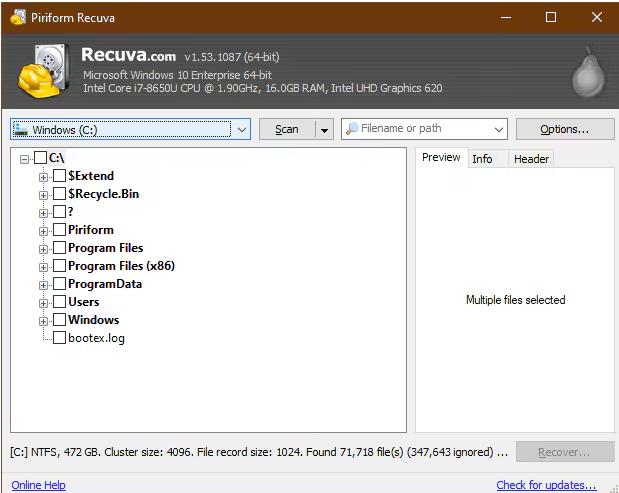The width and height of the screenshot is (619, 493).
Task: Start a scan with the Scan button
Action: click(287, 129)
